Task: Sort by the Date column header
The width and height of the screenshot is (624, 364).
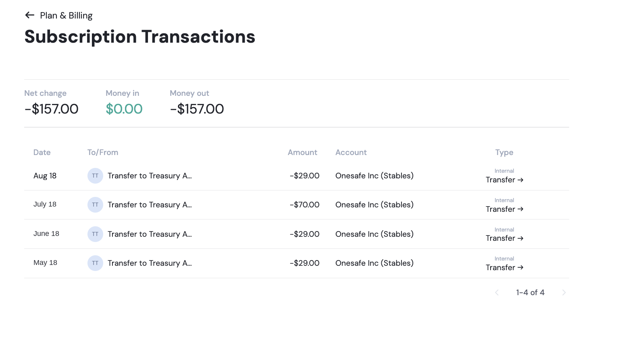Action: point(42,152)
